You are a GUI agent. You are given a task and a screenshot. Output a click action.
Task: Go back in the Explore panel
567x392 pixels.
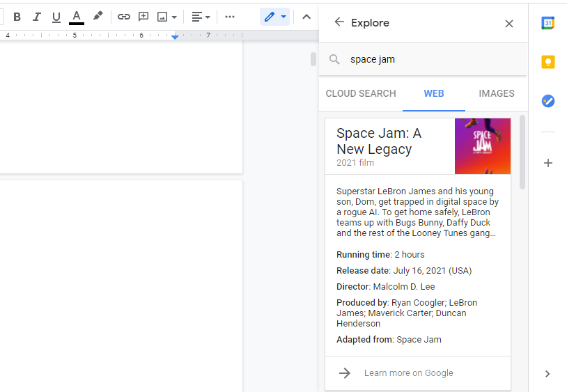339,22
